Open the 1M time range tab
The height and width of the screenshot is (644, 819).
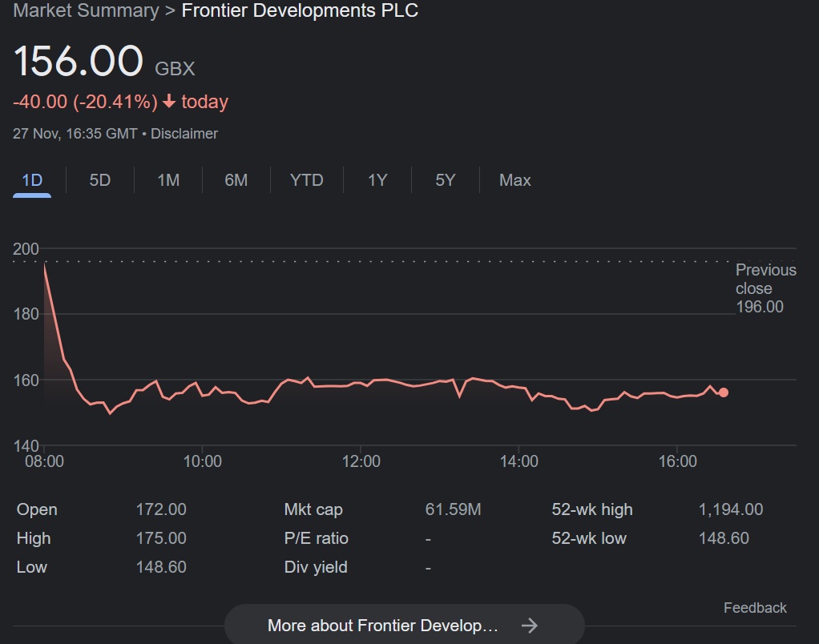pyautogui.click(x=168, y=180)
